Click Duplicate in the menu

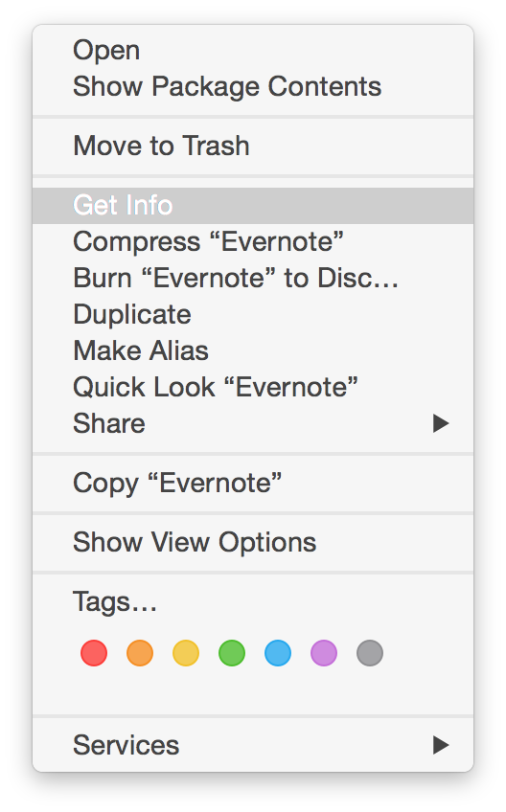[253, 314]
